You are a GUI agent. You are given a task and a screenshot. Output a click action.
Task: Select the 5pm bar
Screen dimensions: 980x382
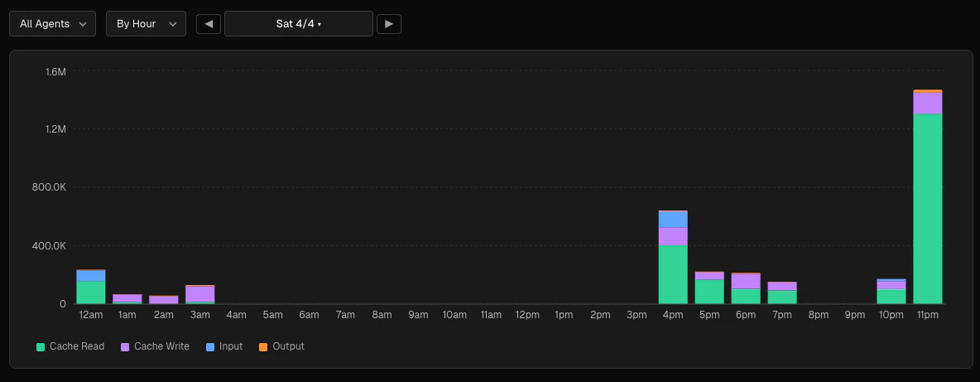pyautogui.click(x=709, y=288)
